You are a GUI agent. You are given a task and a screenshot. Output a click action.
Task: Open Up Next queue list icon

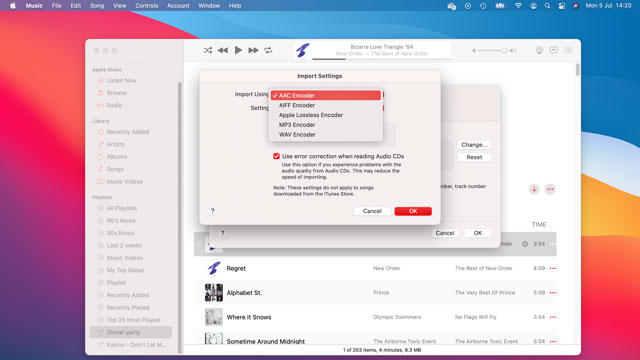568,50
